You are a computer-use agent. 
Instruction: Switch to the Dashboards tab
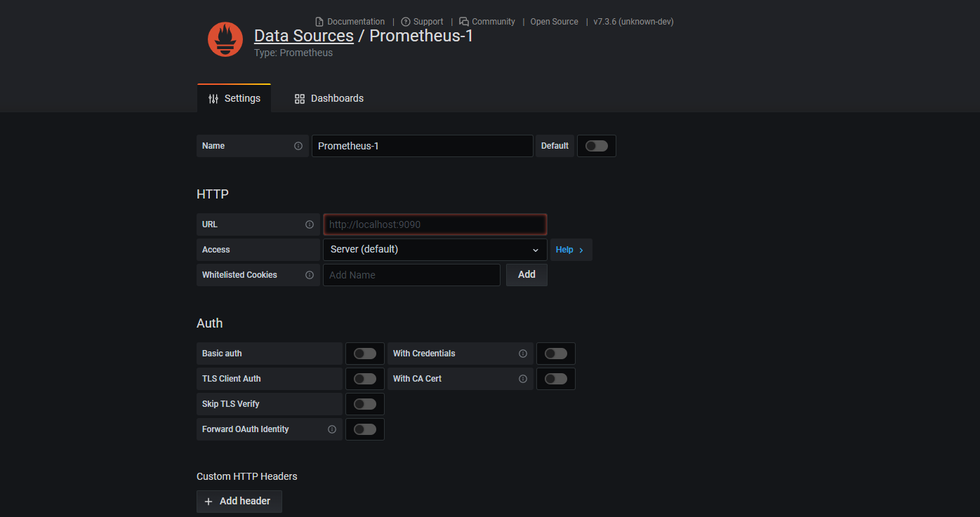coord(329,98)
